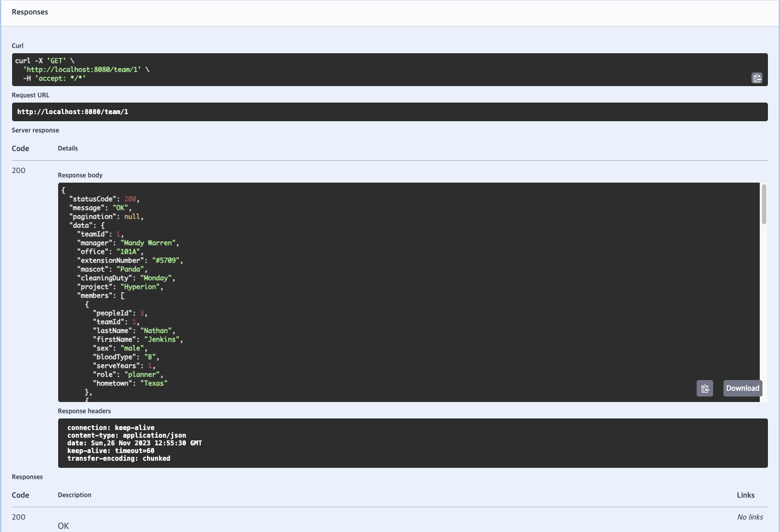
Task: Click the "statusCode": 200 line
Action: tap(104, 199)
